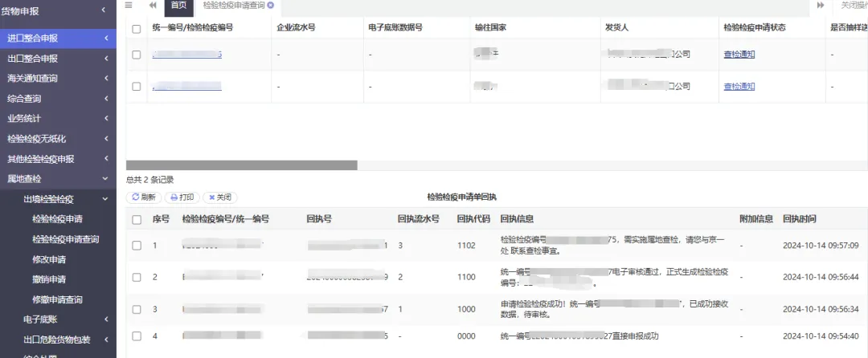The height and width of the screenshot is (358, 868).
Task: Click the 打印 print button
Action: [182, 197]
